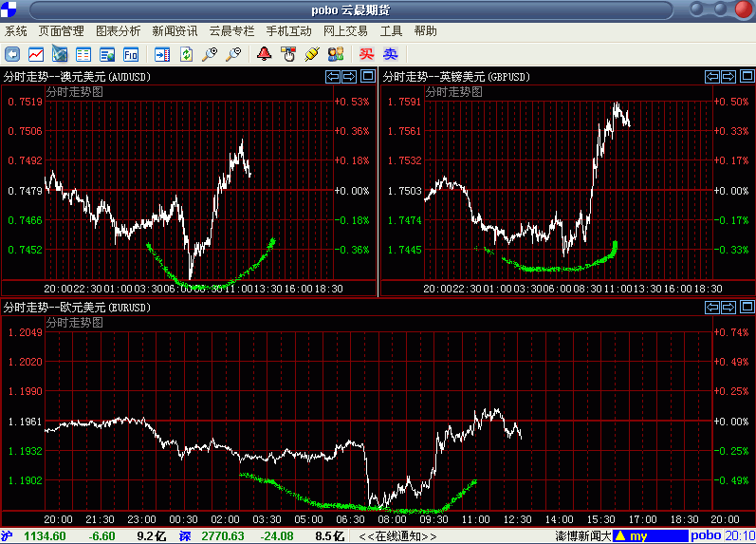Viewport: 756px width, 544px height.
Task: Open the red line chart icon
Action: tap(36, 54)
